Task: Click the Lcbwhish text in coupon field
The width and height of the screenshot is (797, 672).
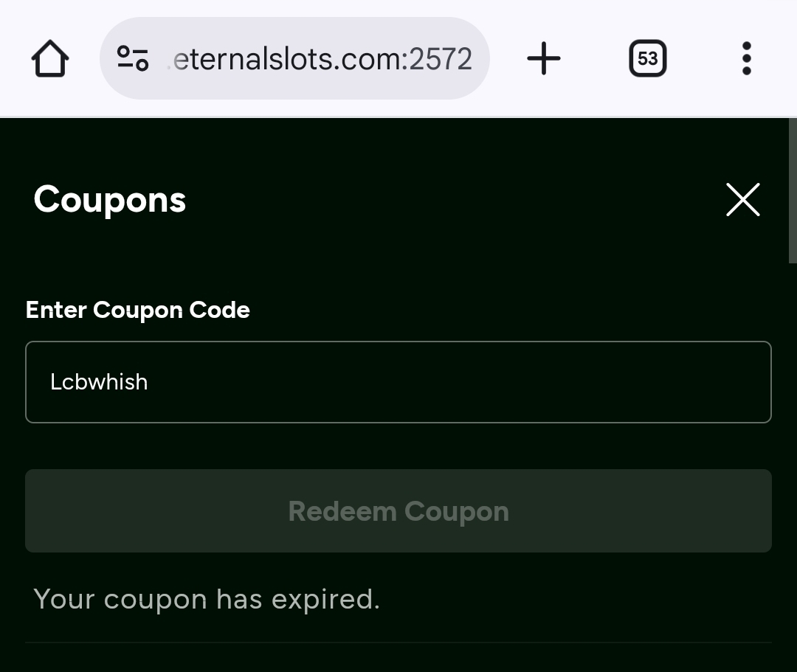Action: coord(99,382)
